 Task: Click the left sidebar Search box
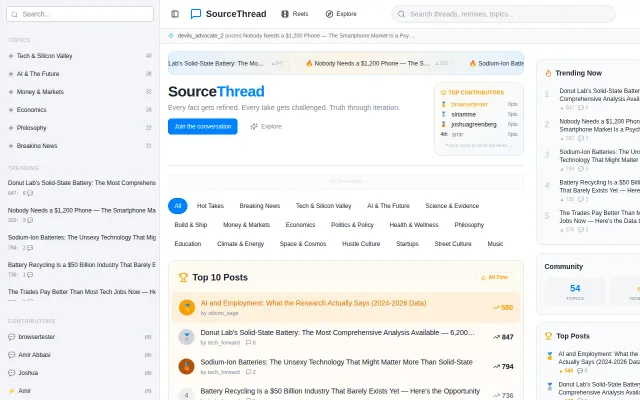coord(80,14)
